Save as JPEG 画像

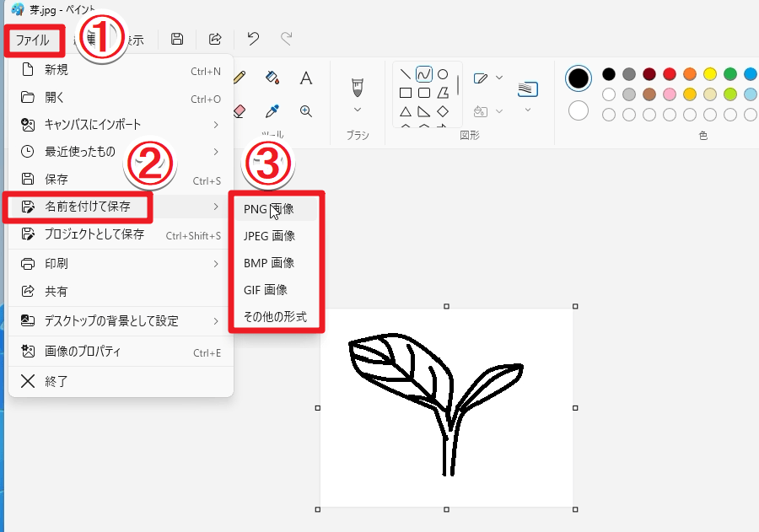277,236
